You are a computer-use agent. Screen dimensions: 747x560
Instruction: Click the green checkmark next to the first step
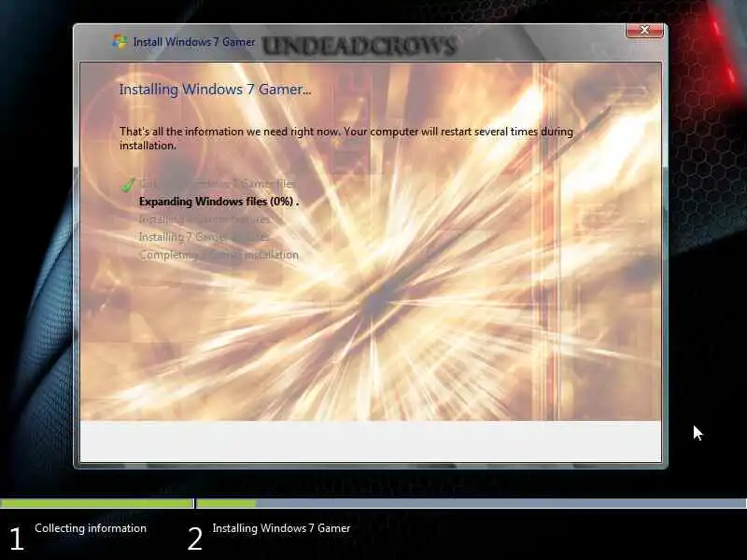128,184
